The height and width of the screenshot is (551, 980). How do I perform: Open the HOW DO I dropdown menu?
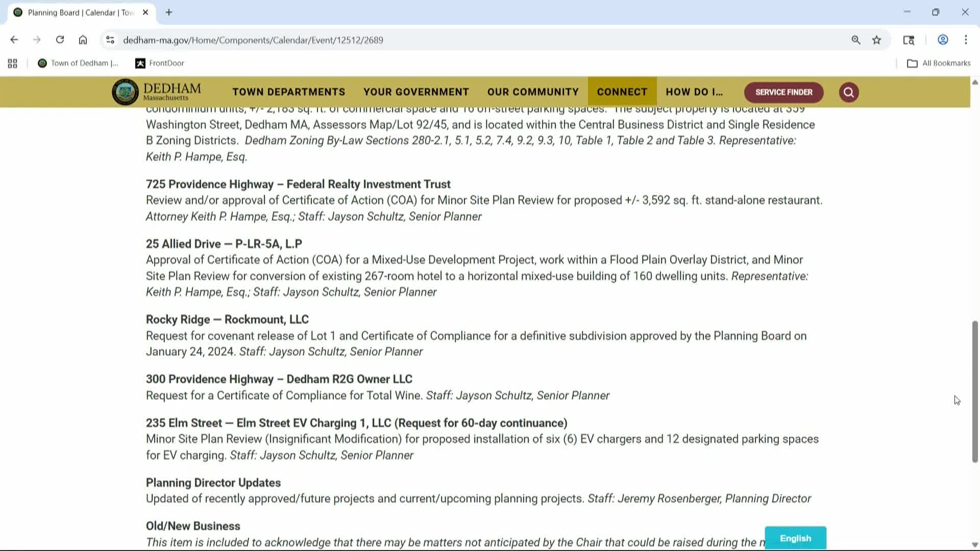click(x=694, y=92)
